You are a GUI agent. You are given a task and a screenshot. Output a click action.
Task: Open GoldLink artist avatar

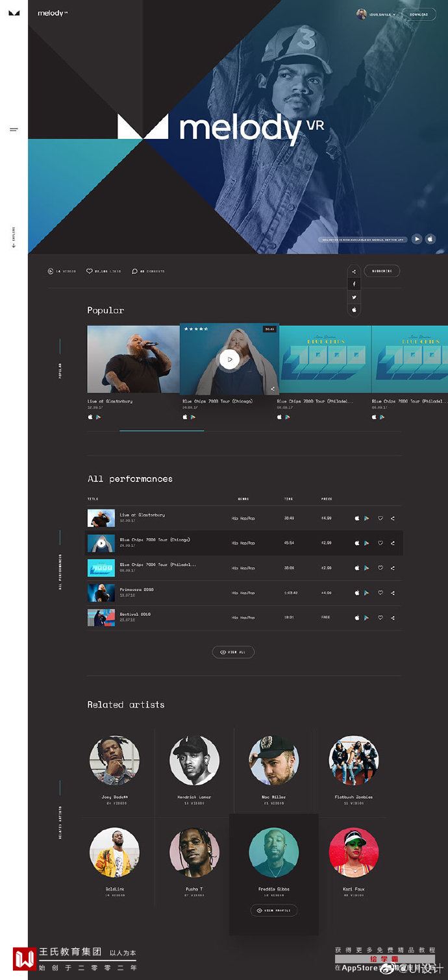click(x=115, y=853)
